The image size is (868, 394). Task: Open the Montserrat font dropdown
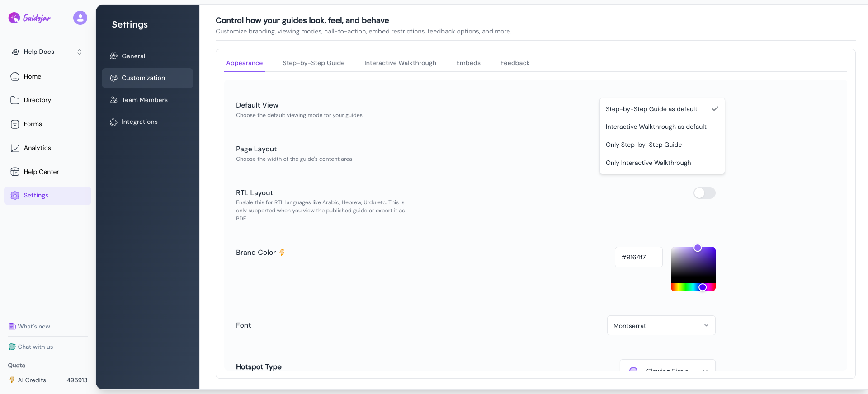(x=661, y=326)
